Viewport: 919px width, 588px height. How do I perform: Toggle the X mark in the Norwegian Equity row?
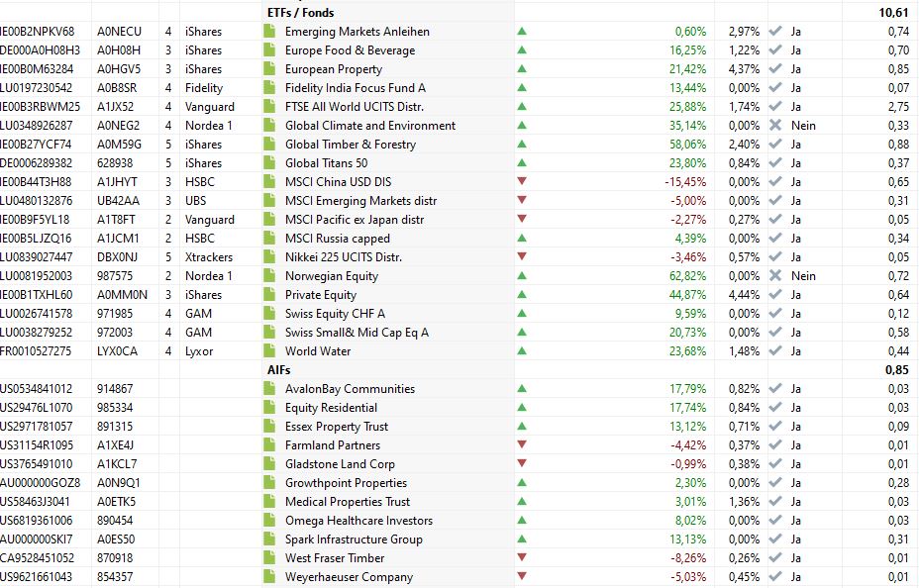(x=775, y=276)
